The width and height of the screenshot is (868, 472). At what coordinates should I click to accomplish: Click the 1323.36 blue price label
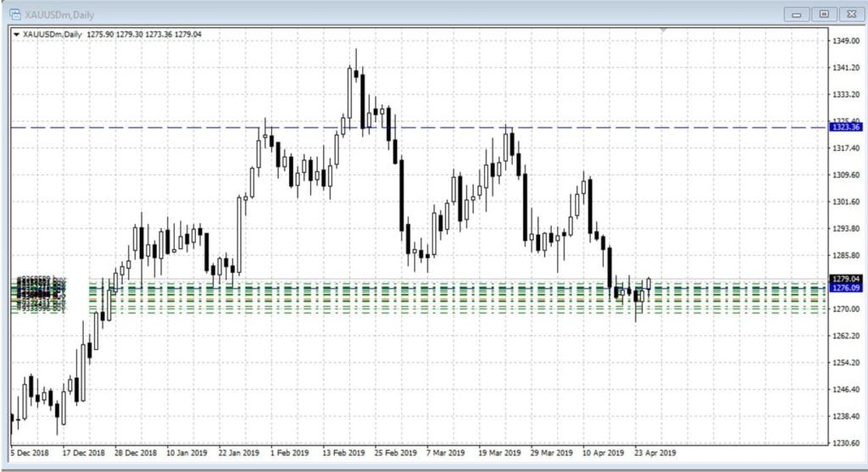847,127
